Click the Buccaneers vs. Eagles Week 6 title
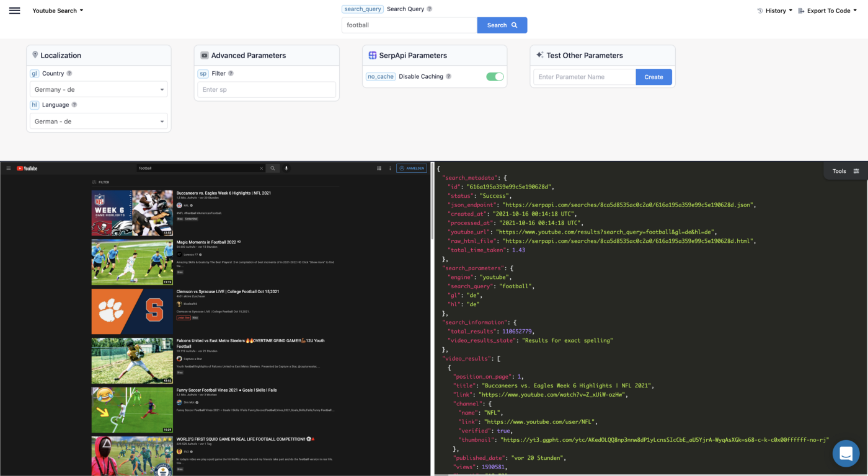The width and height of the screenshot is (868, 476). point(223,193)
